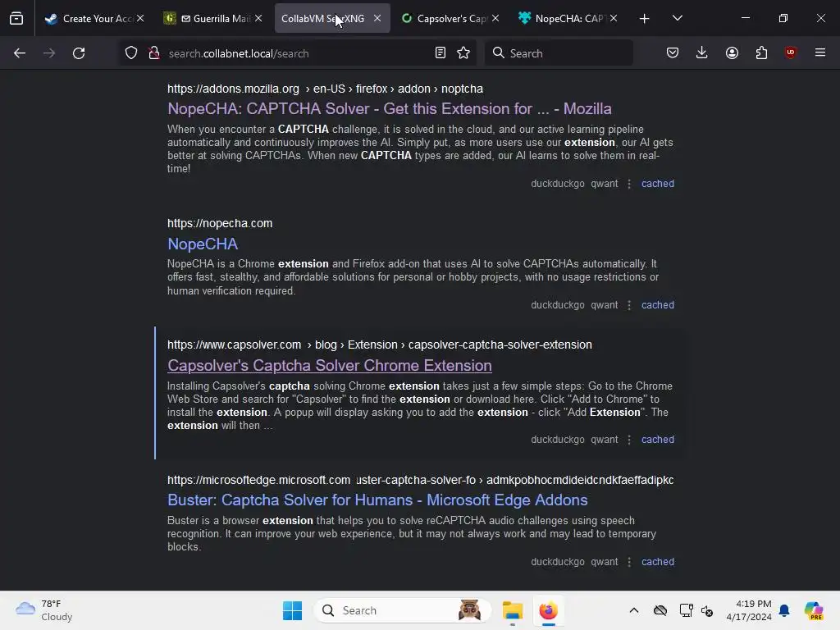Bookmark this page with star icon

click(463, 53)
